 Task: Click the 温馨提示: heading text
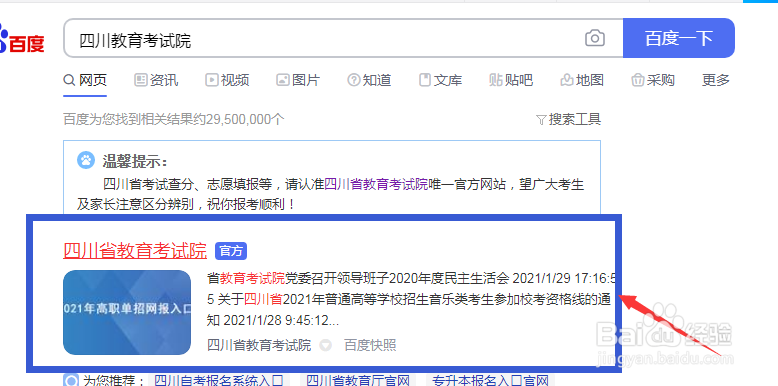coord(135,161)
